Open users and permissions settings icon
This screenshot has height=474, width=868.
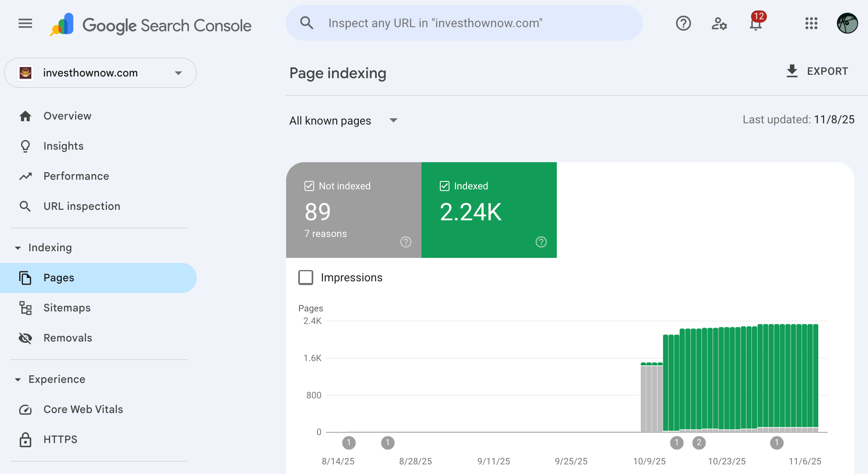(719, 23)
